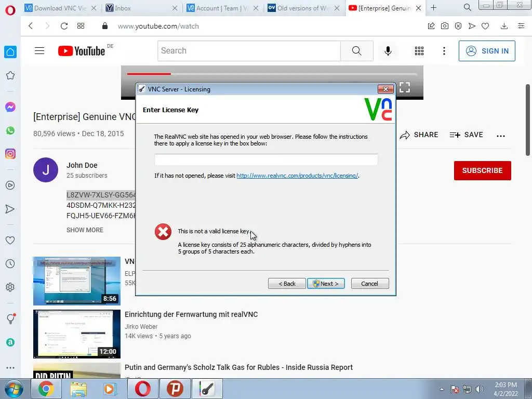The height and width of the screenshot is (399, 532).
Task: Open John Doe channel avatar
Action: coord(46,170)
